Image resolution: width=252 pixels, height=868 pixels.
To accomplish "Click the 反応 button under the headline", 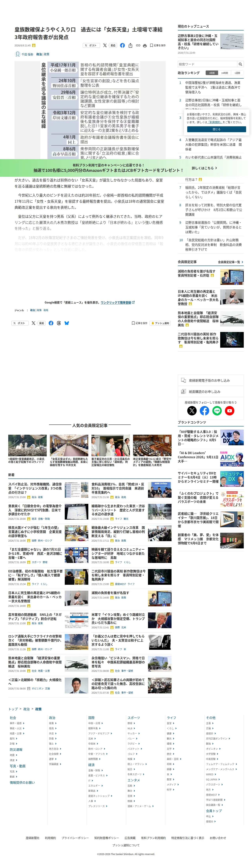I will pos(113,46).
